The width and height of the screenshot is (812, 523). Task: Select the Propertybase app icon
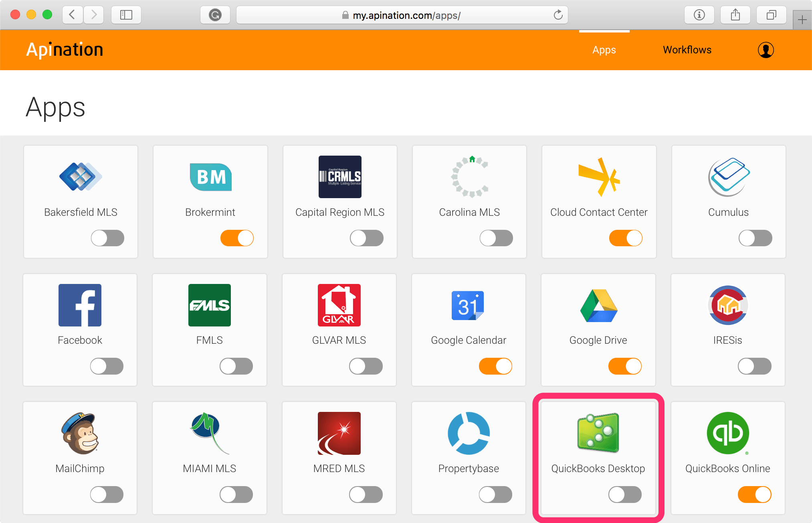[469, 433]
